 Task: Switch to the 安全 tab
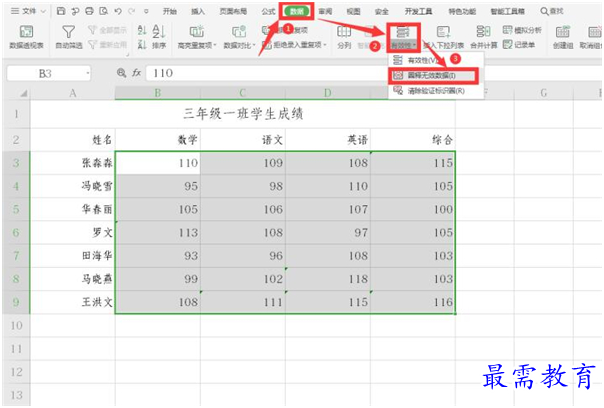(x=381, y=11)
